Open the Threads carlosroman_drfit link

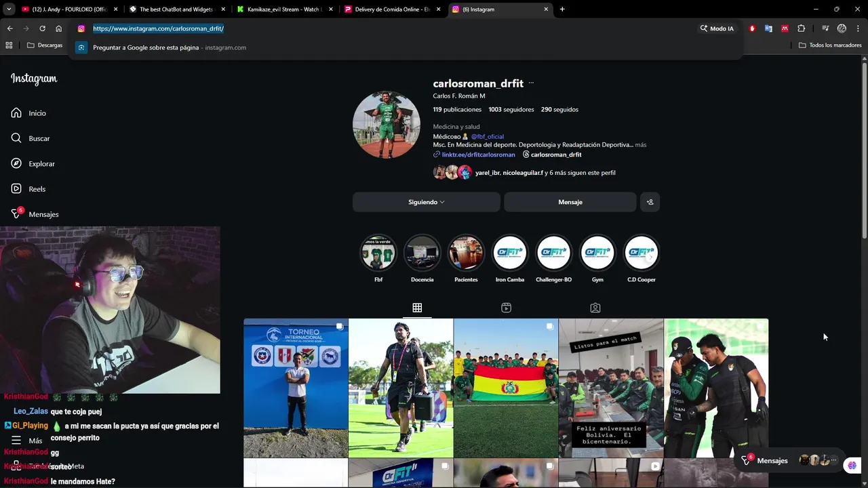tap(552, 155)
